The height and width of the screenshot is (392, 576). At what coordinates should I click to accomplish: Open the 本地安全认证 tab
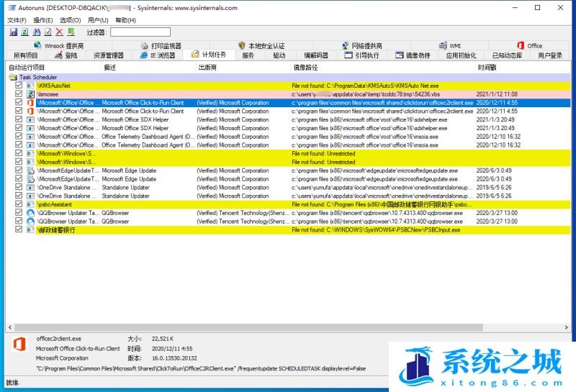click(x=261, y=45)
